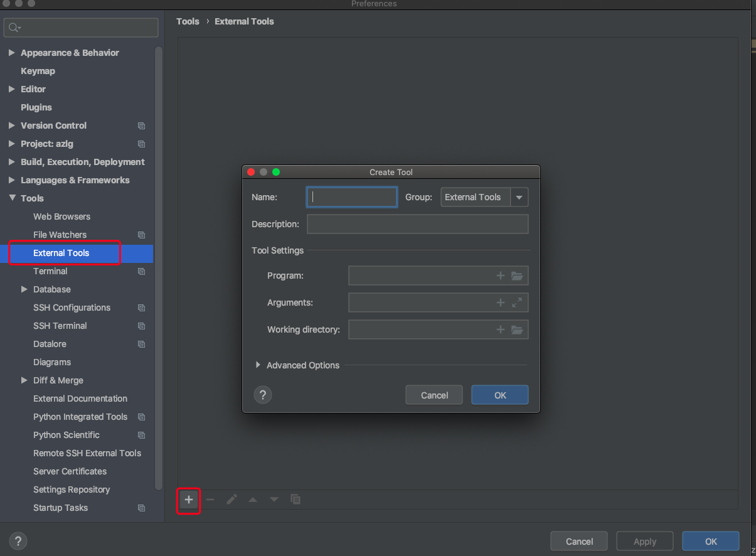Screen dimensions: 756x556
Task: Click the plus button to add external tool
Action: tap(189, 500)
